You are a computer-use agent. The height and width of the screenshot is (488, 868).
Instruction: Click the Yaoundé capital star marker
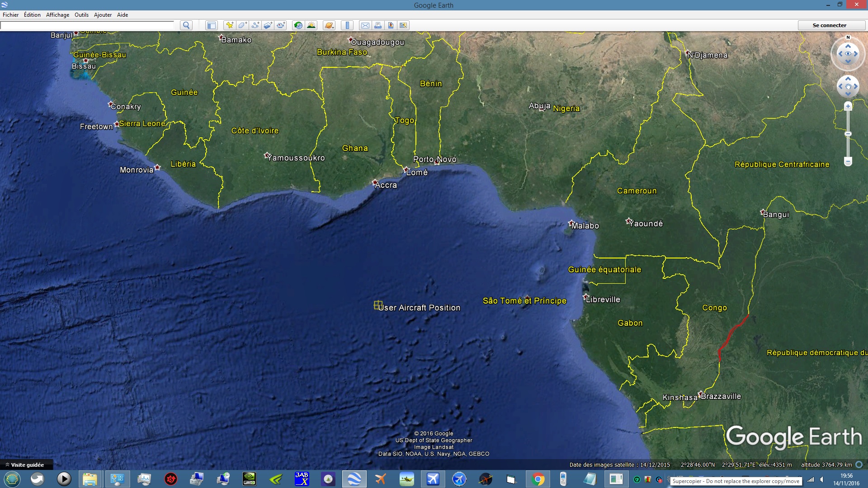[x=628, y=221]
